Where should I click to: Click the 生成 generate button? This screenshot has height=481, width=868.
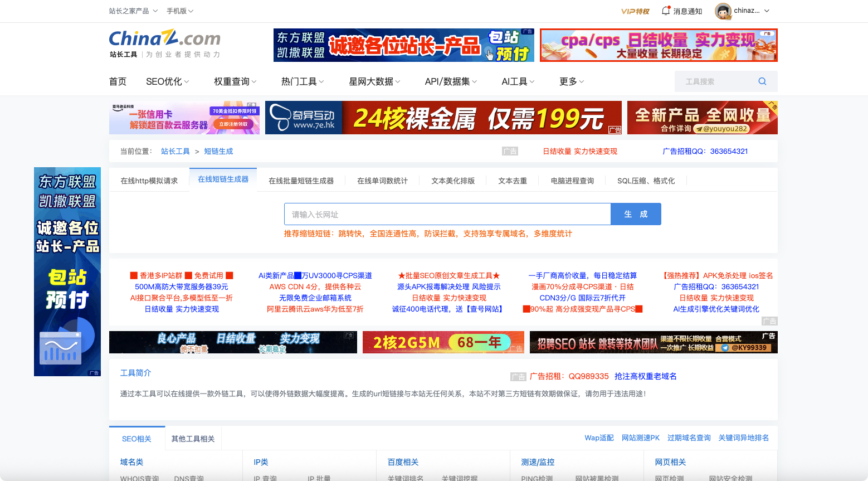tap(636, 213)
